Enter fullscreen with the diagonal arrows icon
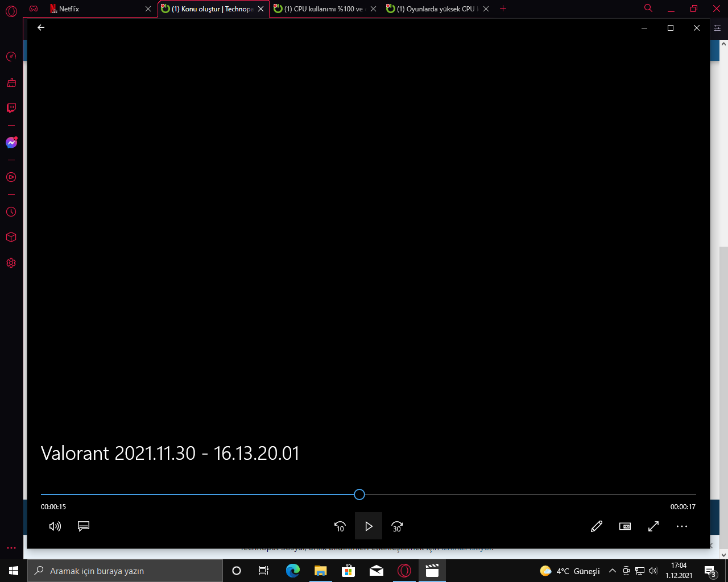Screen dimensions: 728x582 653,526
